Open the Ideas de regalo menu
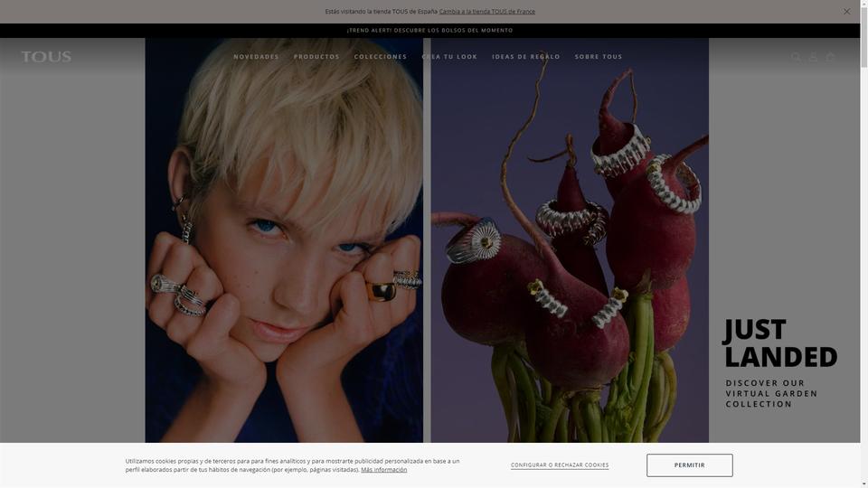 (x=526, y=56)
